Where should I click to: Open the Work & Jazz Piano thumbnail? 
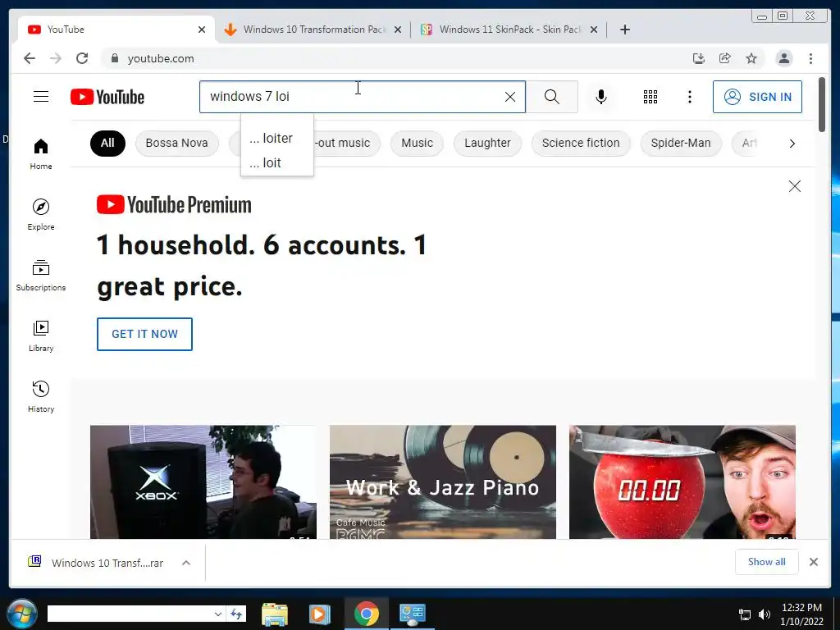click(442, 482)
